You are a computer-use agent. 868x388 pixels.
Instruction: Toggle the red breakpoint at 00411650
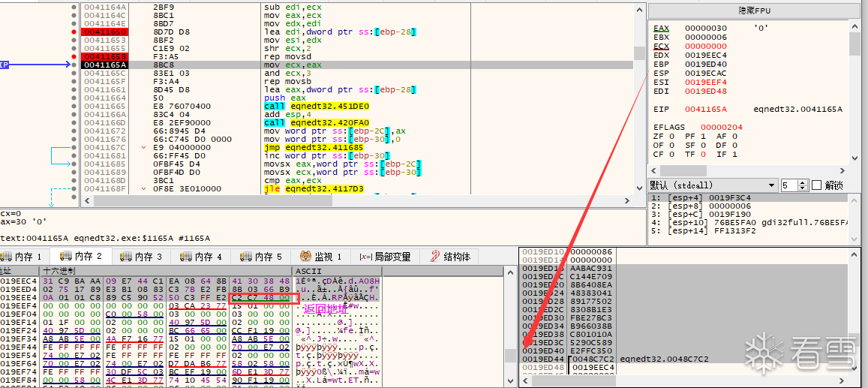(74, 32)
